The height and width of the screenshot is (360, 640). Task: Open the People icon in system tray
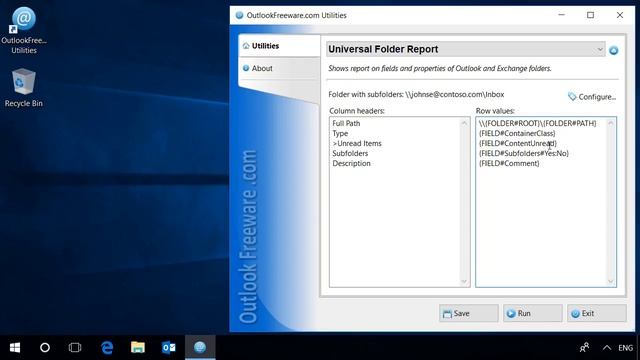click(x=584, y=347)
